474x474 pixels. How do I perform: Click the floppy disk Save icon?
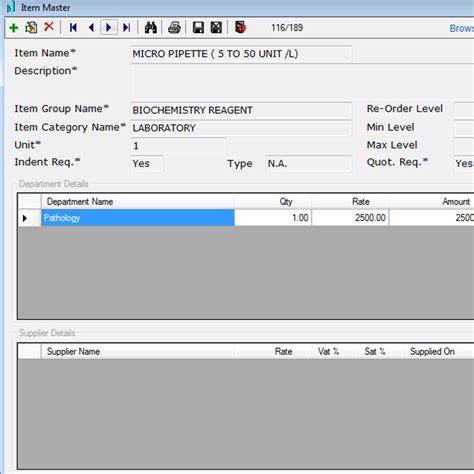(x=198, y=28)
